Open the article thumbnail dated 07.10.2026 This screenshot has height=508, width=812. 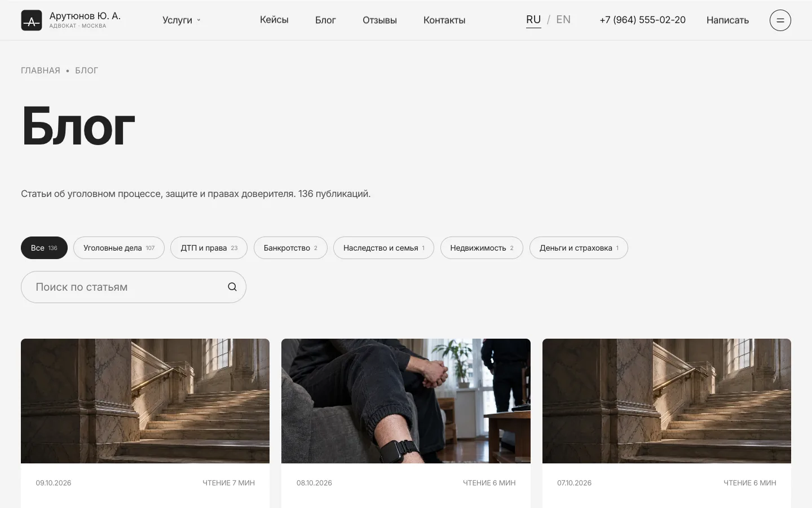[x=667, y=401]
